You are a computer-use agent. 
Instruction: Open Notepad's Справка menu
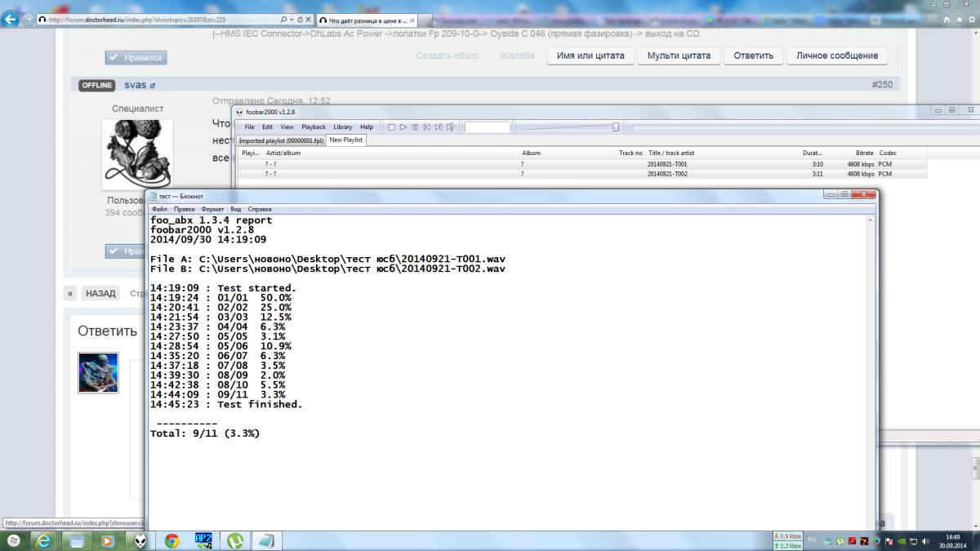coord(260,209)
